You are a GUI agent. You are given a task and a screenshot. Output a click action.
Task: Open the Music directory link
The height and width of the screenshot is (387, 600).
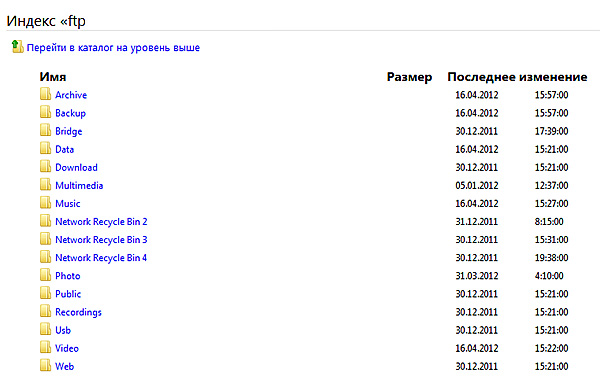coord(68,203)
